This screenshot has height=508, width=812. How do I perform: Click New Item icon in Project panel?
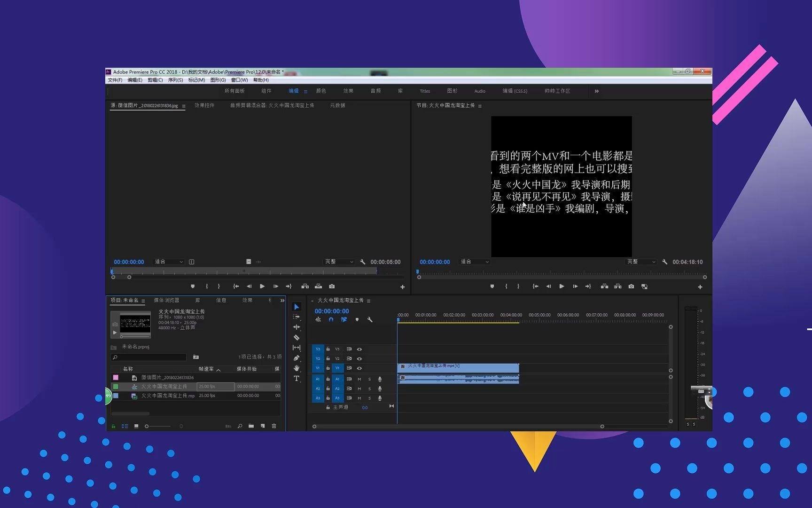[263, 426]
